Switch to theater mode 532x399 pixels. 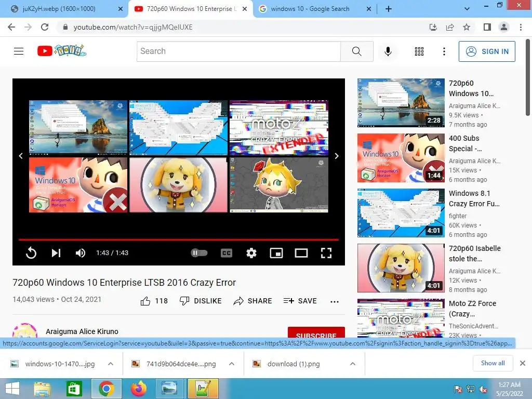301,253
